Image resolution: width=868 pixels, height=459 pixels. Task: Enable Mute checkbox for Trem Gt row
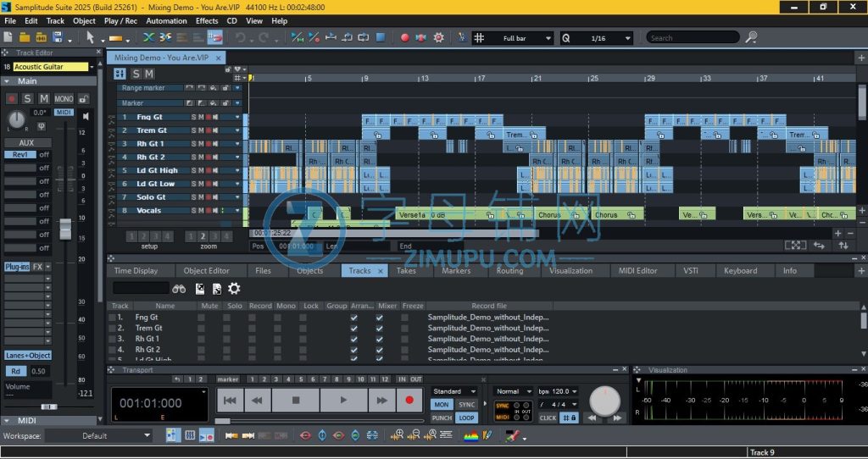[201, 328]
